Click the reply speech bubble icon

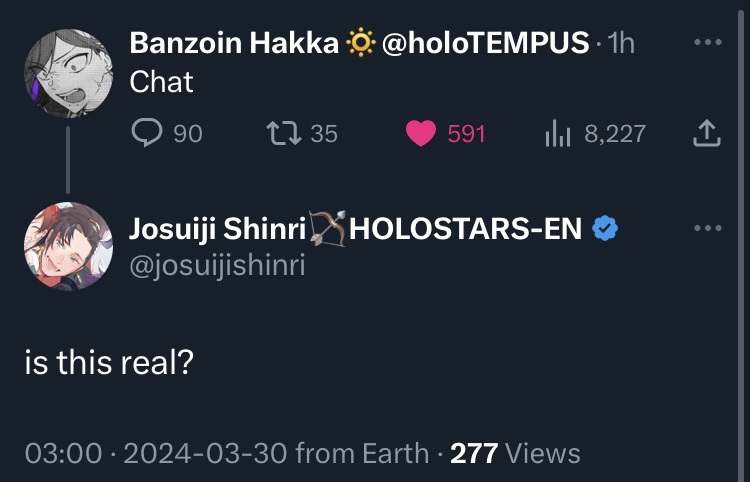click(146, 133)
